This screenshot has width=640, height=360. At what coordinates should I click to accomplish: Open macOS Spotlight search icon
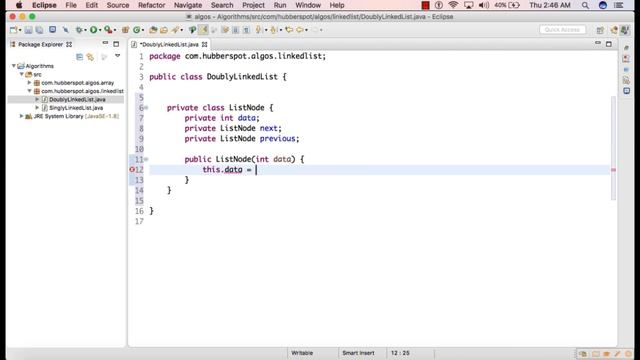[x=585, y=5]
